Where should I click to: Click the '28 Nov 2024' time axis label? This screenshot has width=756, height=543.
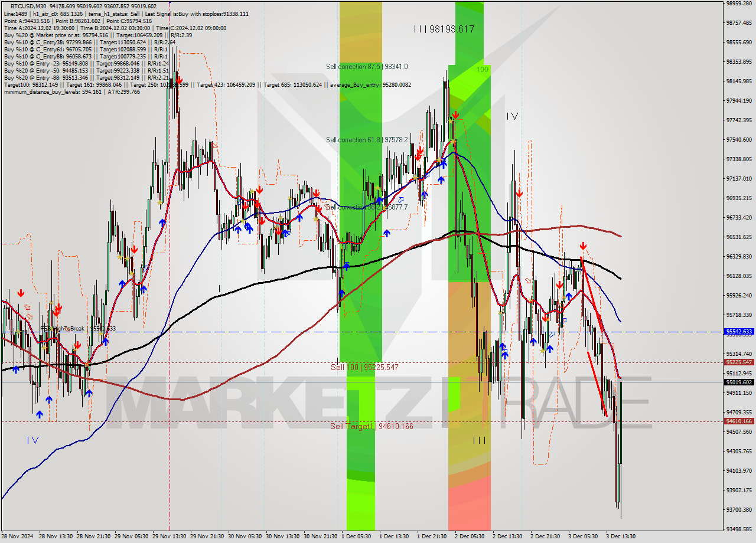coord(17,537)
